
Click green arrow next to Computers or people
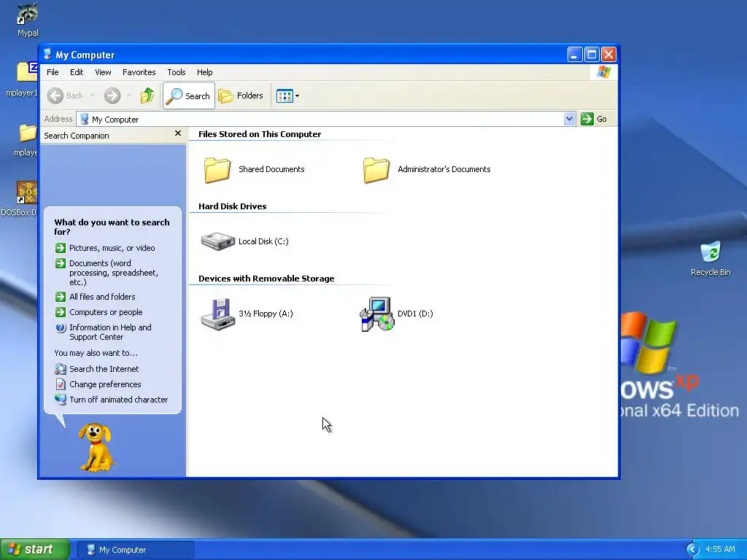(61, 312)
